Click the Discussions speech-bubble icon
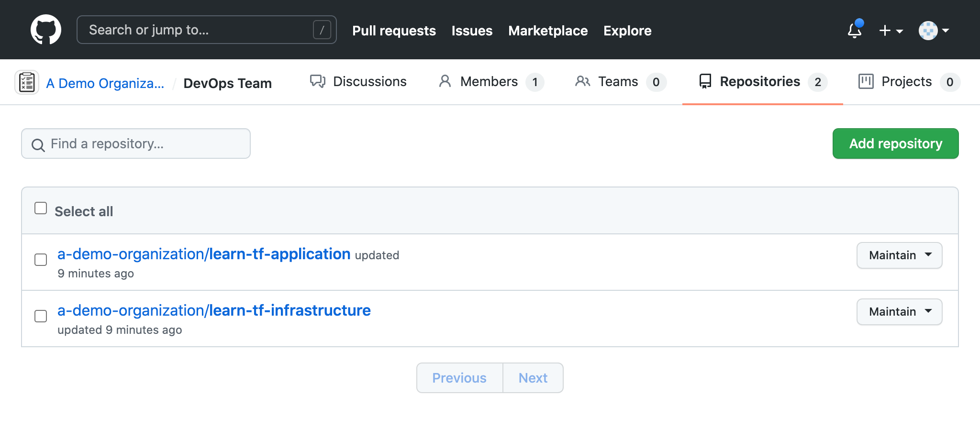The height and width of the screenshot is (429, 980). tap(318, 81)
